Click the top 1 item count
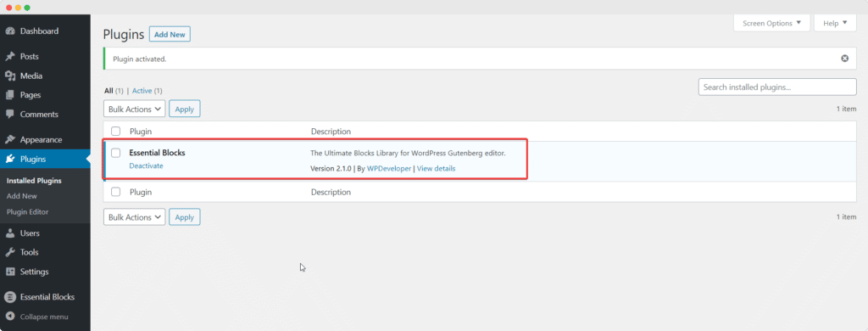The height and width of the screenshot is (331, 868). pyautogui.click(x=847, y=109)
